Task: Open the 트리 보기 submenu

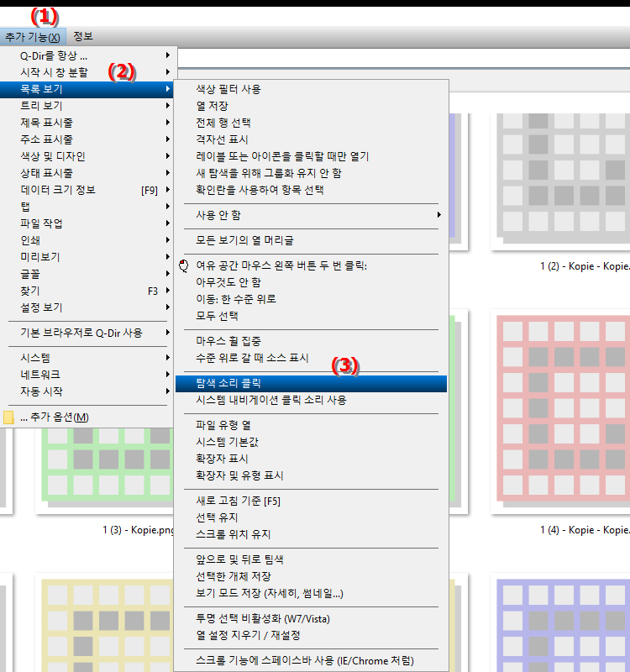Action: pos(87,106)
